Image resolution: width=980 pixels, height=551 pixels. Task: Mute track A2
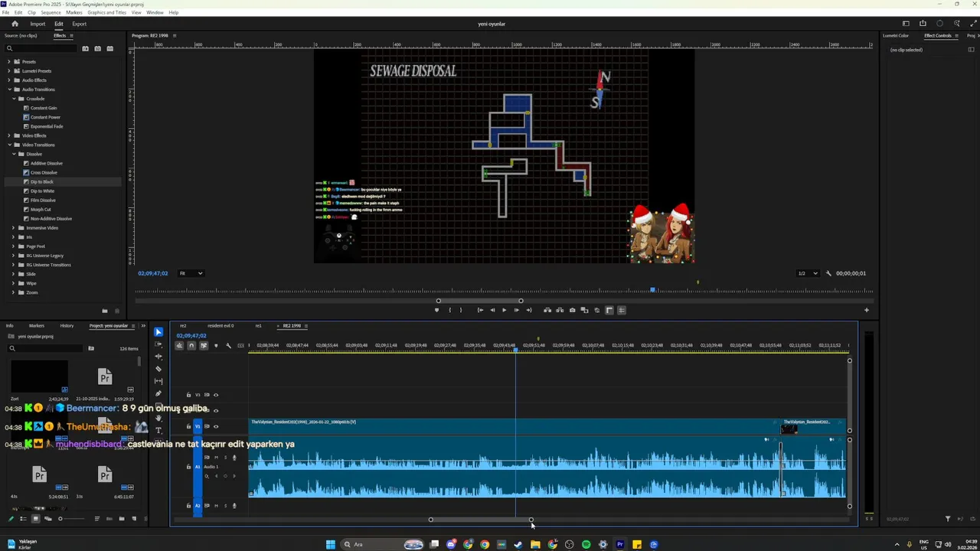[x=216, y=505]
